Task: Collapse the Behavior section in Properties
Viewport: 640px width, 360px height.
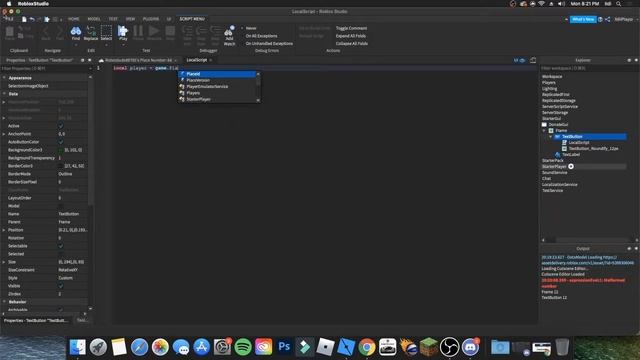Action: click(x=4, y=302)
